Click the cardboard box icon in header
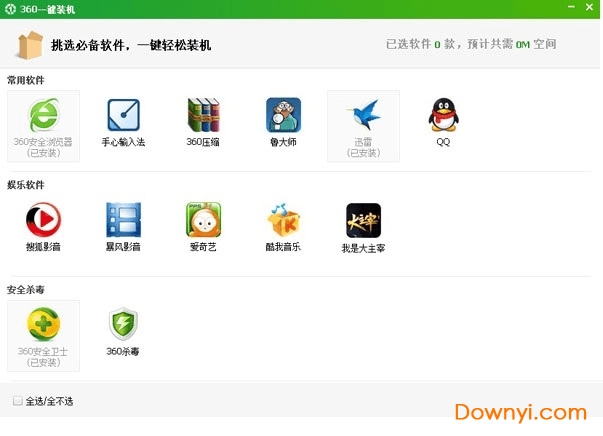Image resolution: width=603 pixels, height=436 pixels. [x=30, y=45]
